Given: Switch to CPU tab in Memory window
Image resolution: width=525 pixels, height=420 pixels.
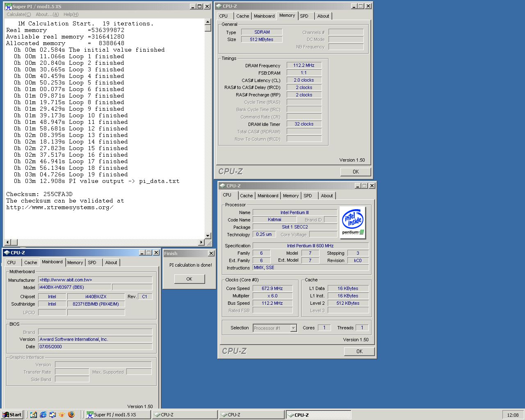Looking at the screenshot, I should click(x=224, y=16).
